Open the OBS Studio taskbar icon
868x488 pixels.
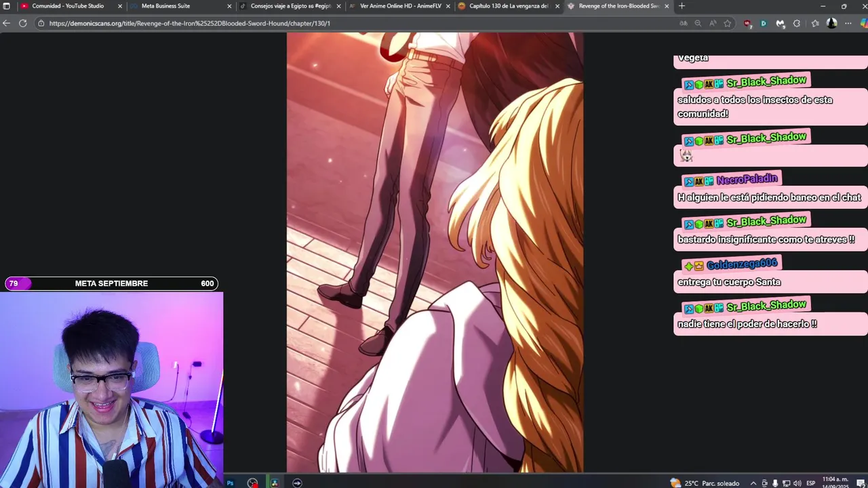252,483
